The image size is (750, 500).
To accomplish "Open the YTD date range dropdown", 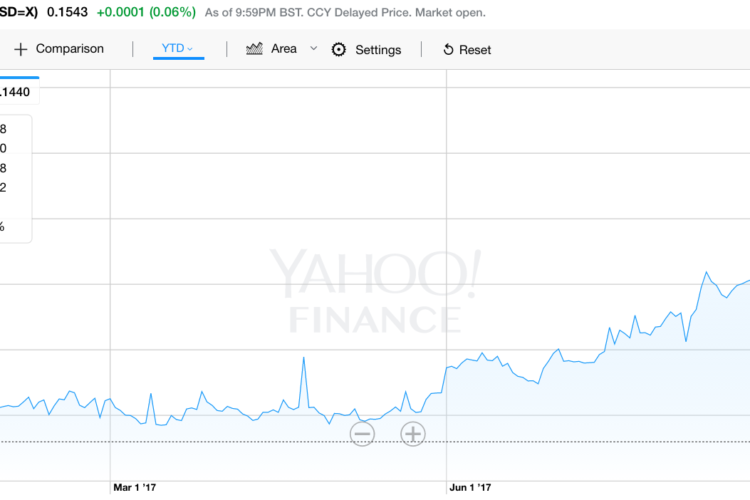I will coord(177,48).
